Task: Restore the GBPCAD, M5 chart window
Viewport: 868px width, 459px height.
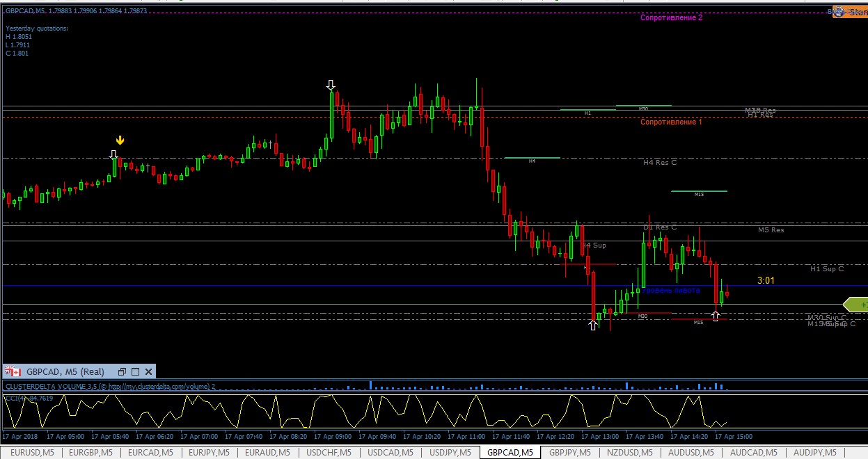Action: point(122,371)
